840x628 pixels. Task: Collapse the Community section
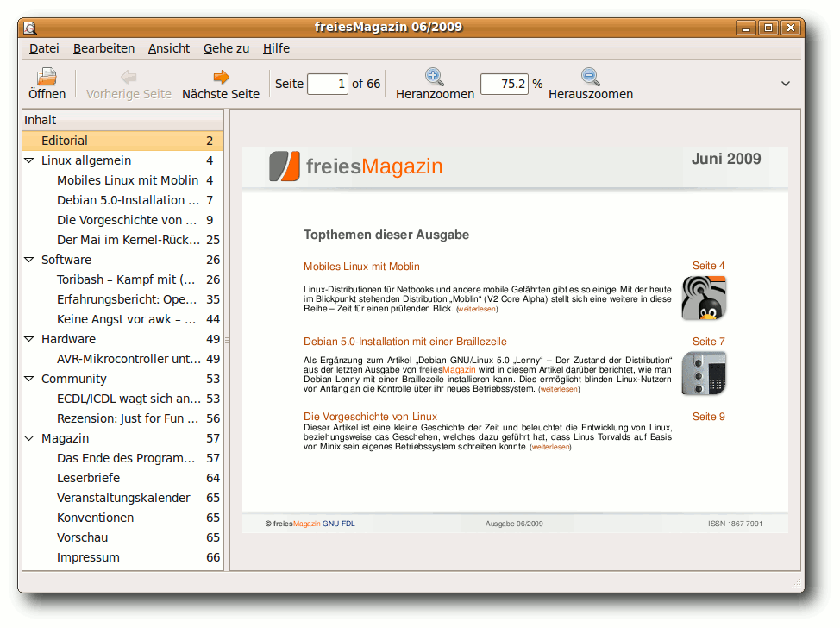[x=29, y=379]
